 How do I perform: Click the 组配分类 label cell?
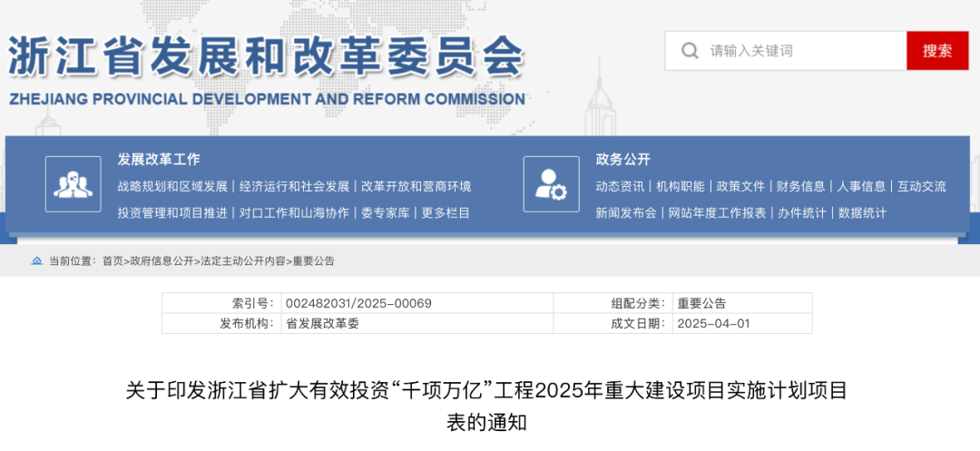[x=613, y=304]
